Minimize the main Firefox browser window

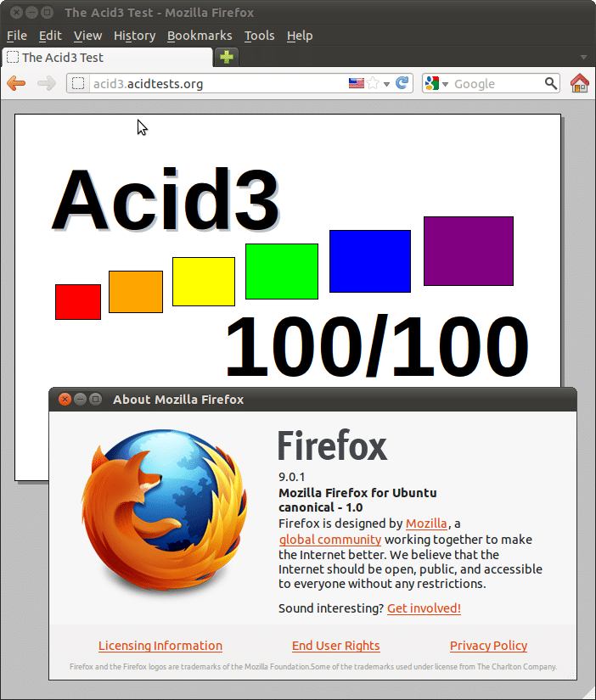pos(31,13)
